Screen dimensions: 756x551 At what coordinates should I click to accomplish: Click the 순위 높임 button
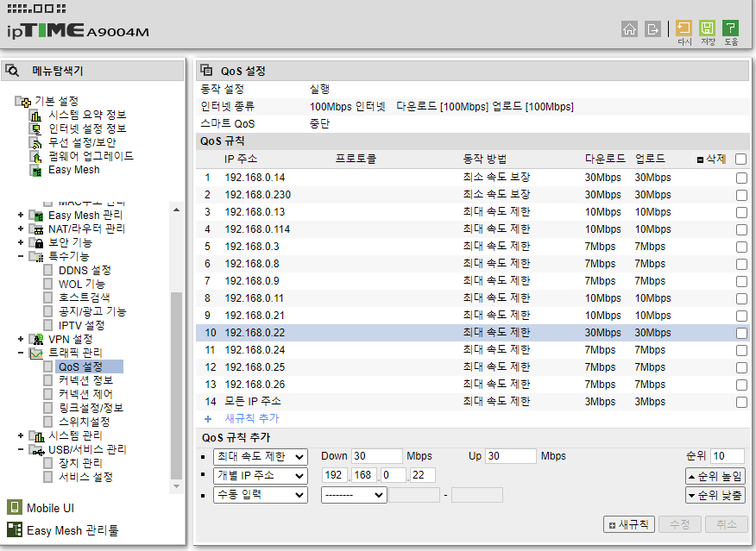[715, 476]
